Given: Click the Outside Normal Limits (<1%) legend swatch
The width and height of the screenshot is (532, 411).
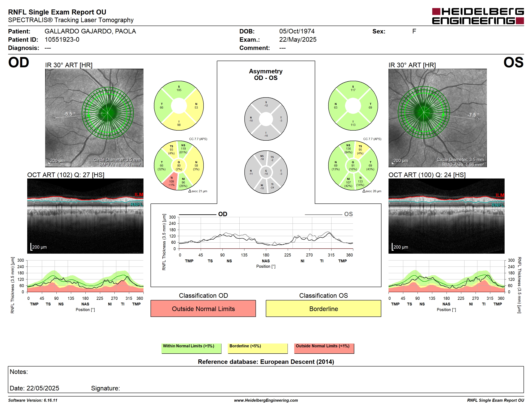Looking at the screenshot, I should pos(324,348).
